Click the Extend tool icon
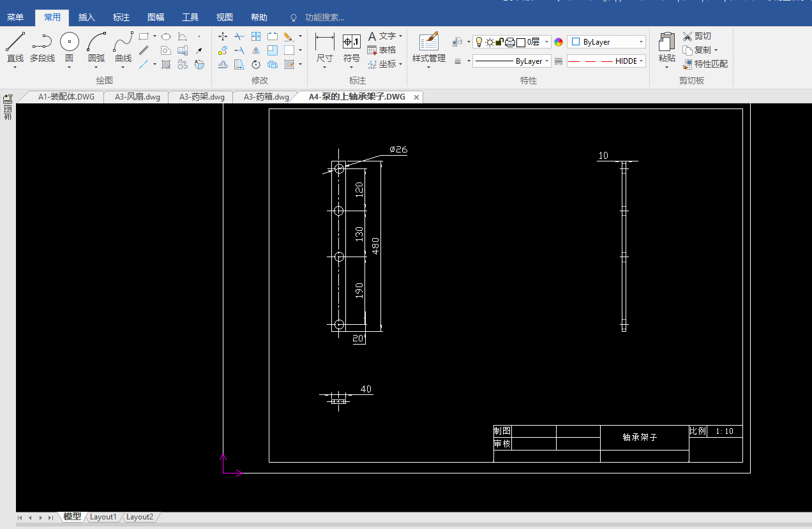Viewport: 812px width, 529px height. pos(239,50)
